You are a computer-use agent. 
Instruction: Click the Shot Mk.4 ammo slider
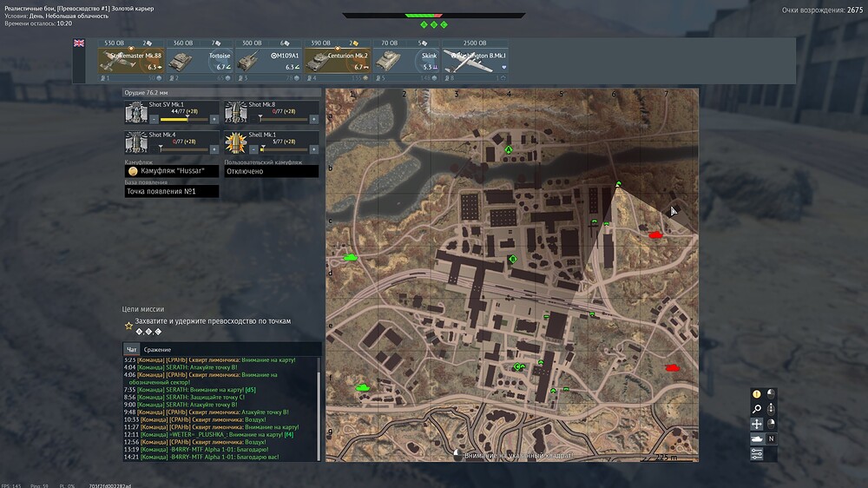coord(184,149)
